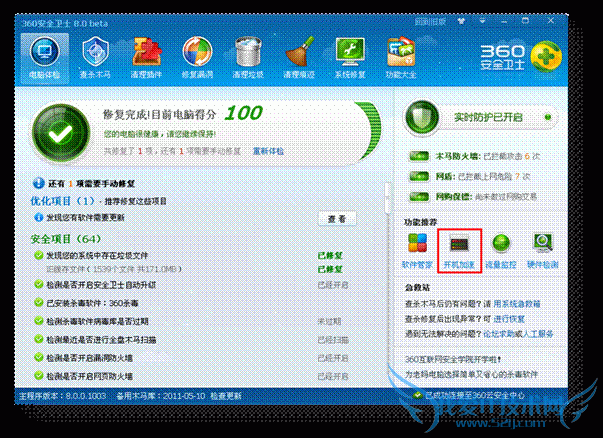Click the 查看 button for software updates

(337, 219)
